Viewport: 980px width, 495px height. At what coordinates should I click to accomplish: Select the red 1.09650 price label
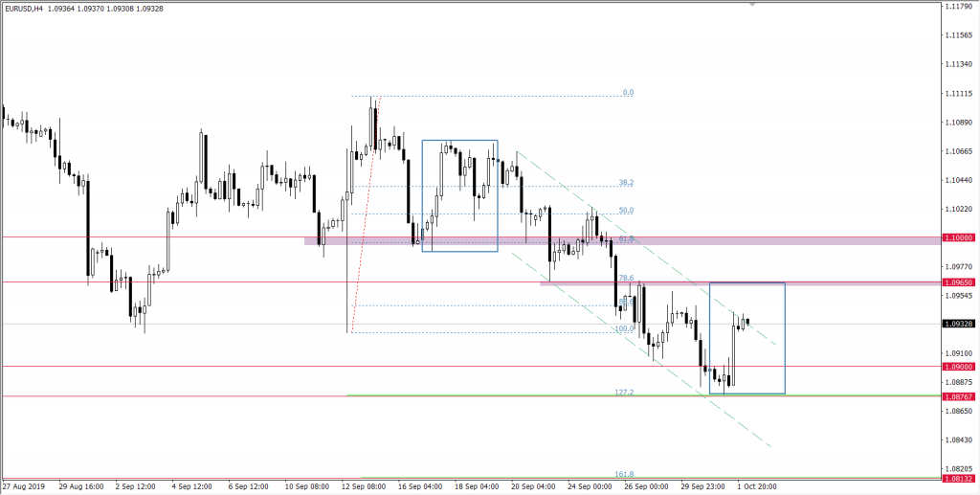pos(958,282)
